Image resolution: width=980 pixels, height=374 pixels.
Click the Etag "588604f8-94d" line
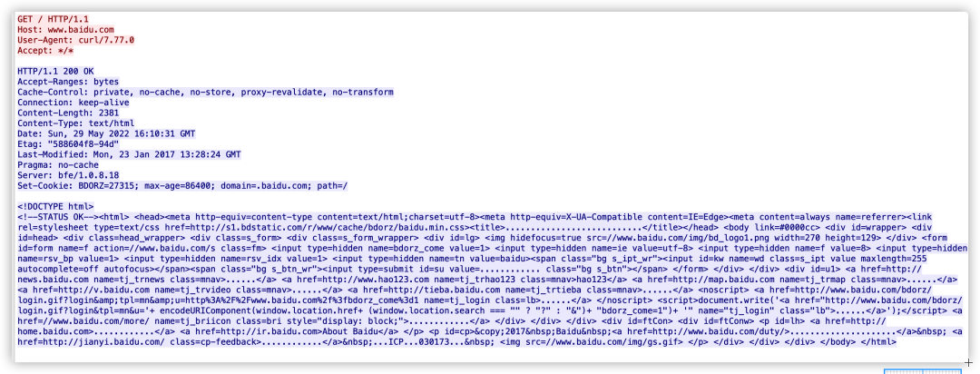68,143
